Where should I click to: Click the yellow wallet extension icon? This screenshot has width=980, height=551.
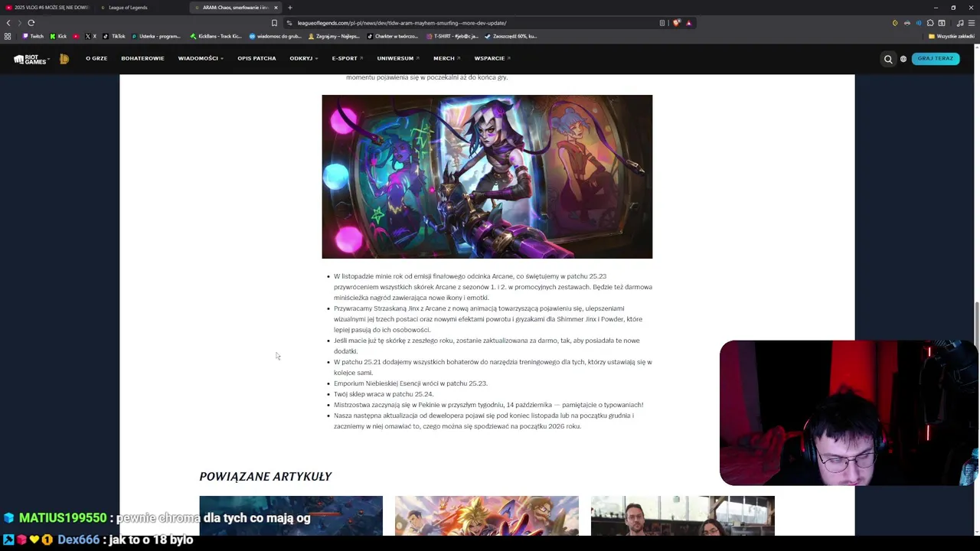click(x=895, y=23)
